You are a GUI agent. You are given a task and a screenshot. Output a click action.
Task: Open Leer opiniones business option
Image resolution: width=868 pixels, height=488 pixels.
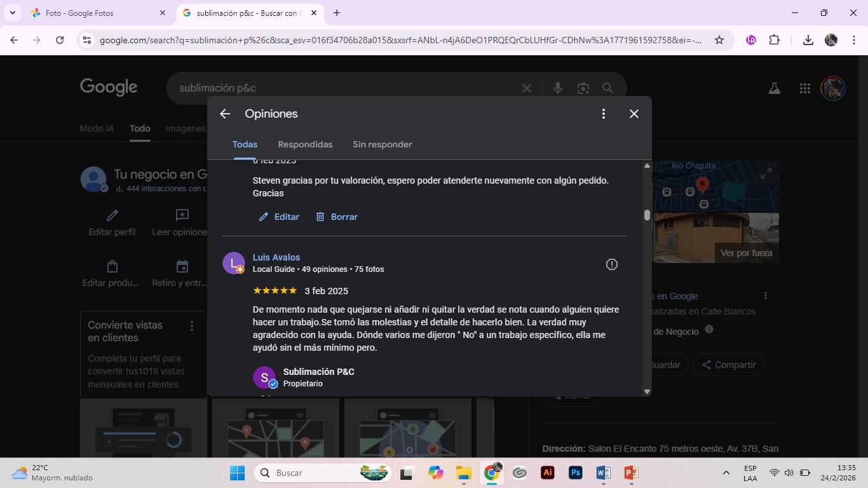tap(180, 223)
